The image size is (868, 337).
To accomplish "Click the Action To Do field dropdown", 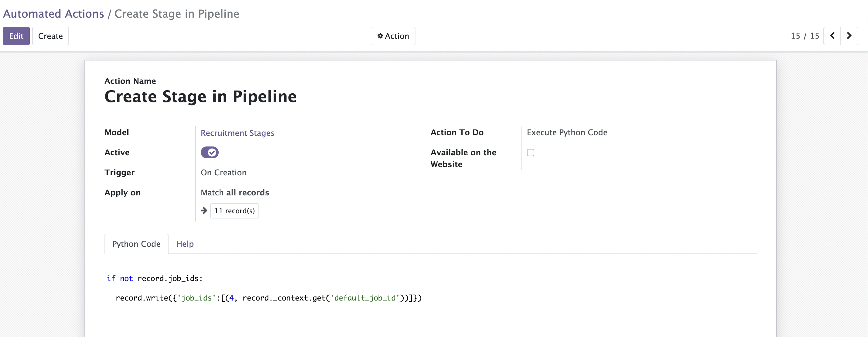I will tap(567, 132).
